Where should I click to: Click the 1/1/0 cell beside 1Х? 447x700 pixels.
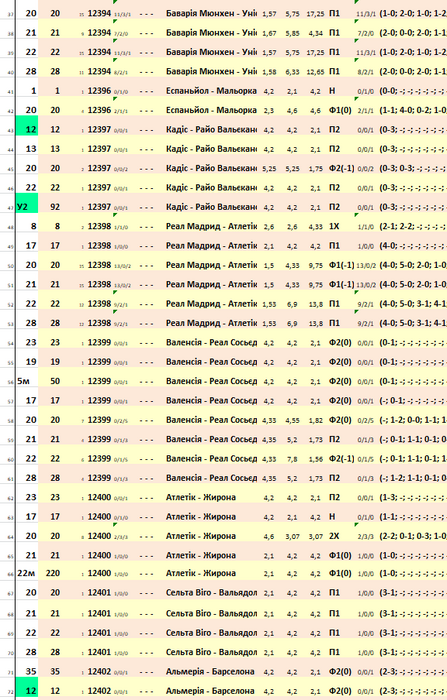coord(365,227)
